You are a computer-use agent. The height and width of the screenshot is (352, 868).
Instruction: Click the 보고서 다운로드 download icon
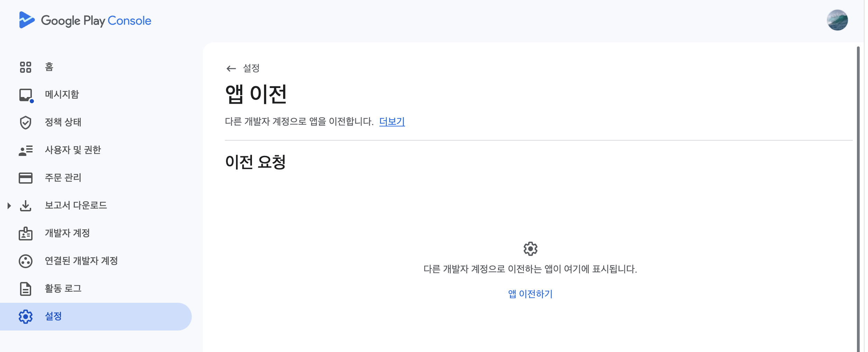(25, 205)
